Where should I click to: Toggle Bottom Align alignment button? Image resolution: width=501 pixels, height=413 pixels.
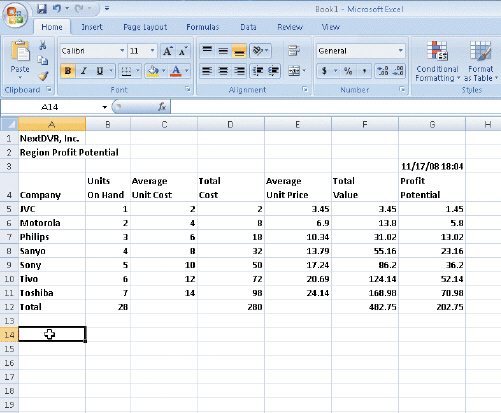[239, 51]
